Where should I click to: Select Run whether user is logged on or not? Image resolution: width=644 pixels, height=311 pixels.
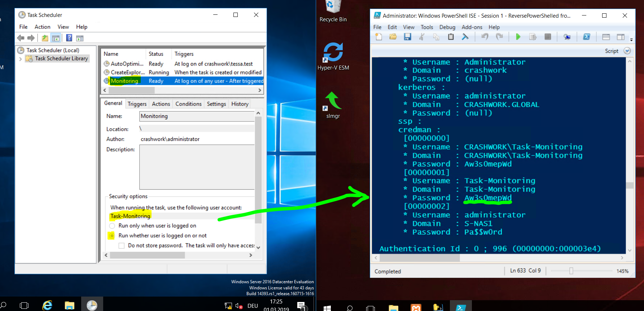(x=112, y=236)
